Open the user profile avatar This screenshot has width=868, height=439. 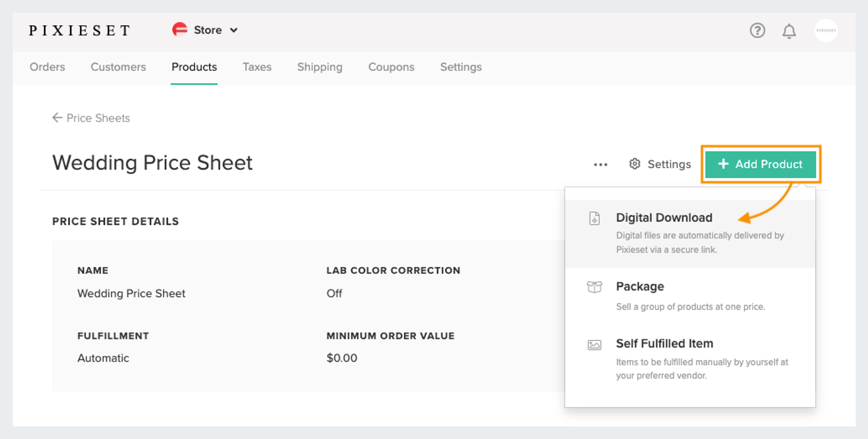825,30
